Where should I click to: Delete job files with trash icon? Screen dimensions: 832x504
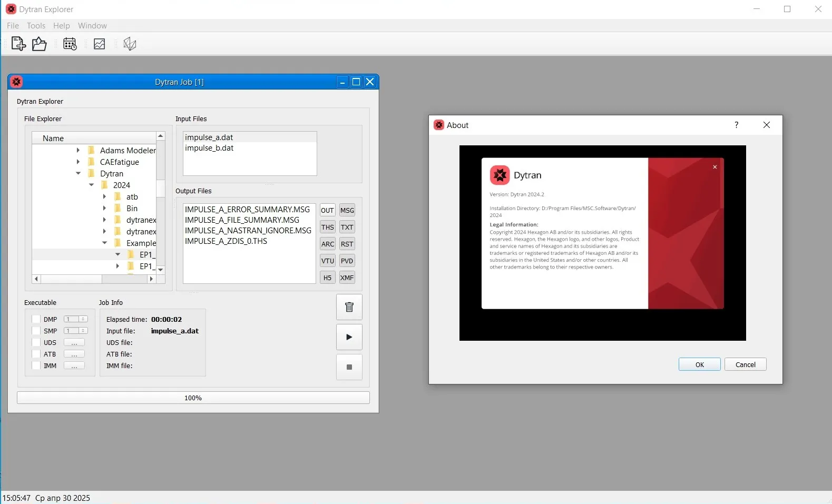pyautogui.click(x=349, y=307)
